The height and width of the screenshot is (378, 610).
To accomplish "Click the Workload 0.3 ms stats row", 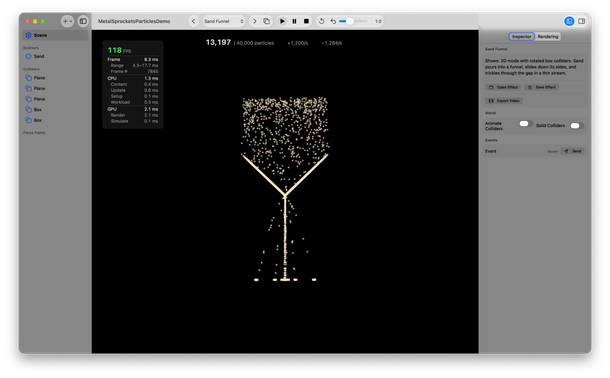I will coord(133,102).
